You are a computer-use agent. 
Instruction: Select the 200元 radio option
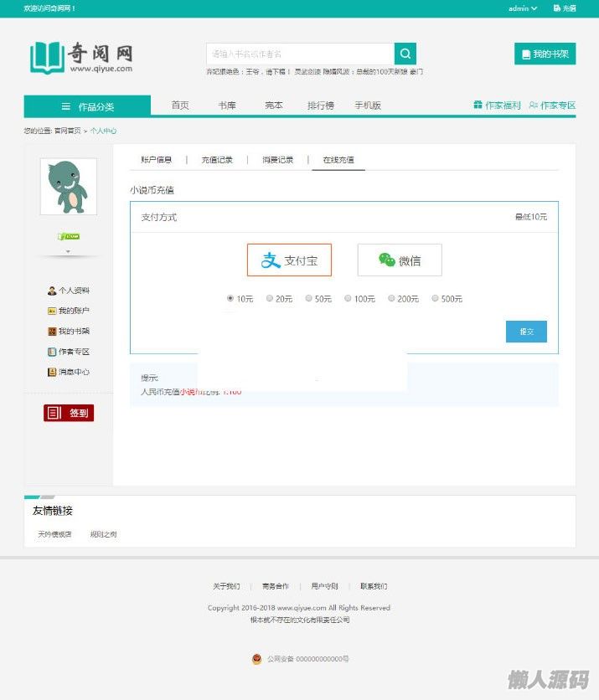tap(391, 298)
